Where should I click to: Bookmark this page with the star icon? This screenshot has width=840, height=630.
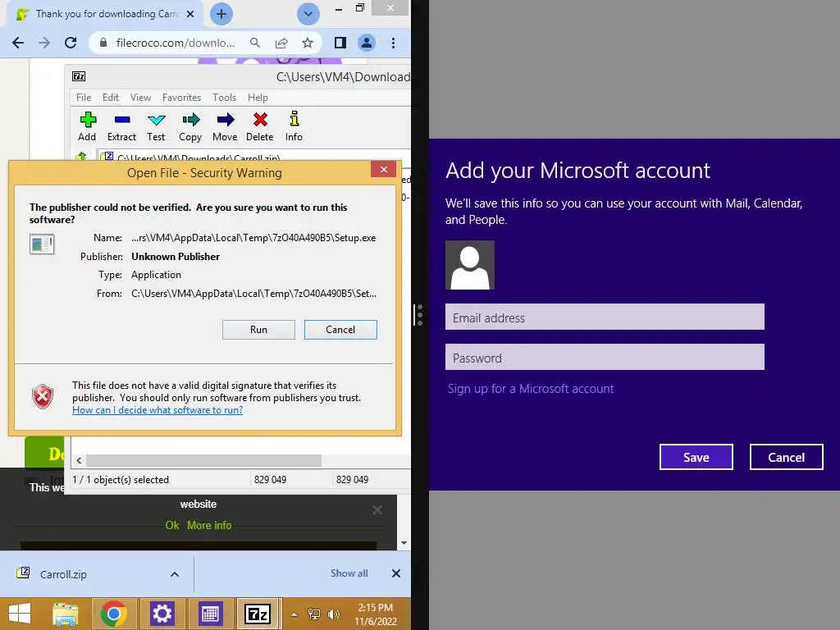tap(308, 43)
